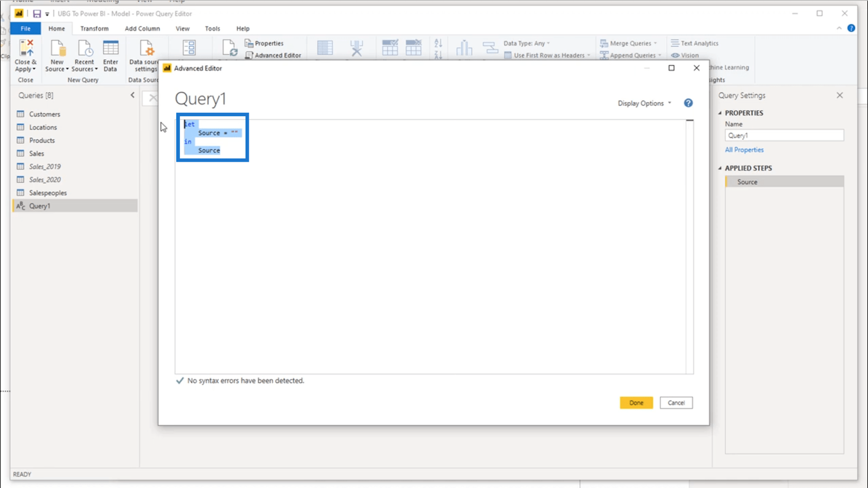This screenshot has width=868, height=488.
Task: Click the Vision eye icon
Action: (675, 55)
